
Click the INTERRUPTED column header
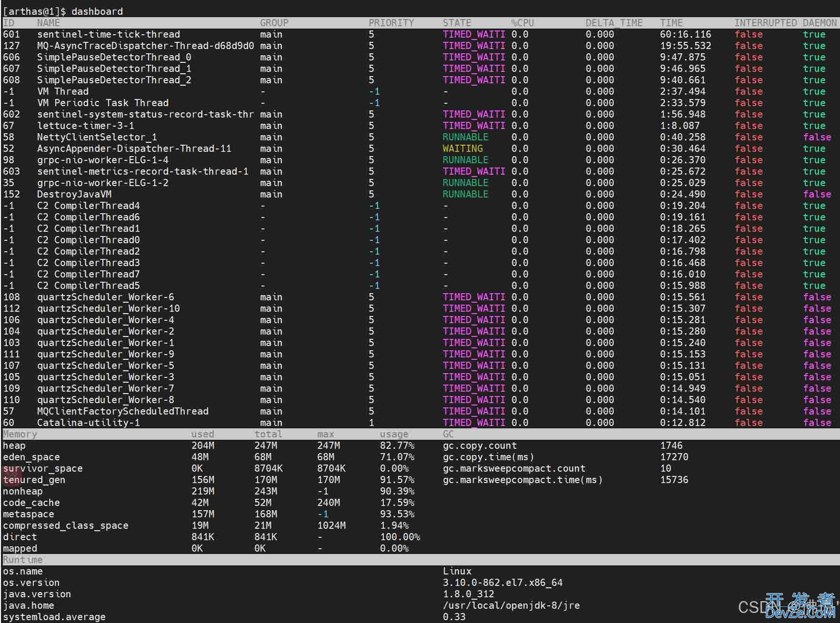[766, 23]
